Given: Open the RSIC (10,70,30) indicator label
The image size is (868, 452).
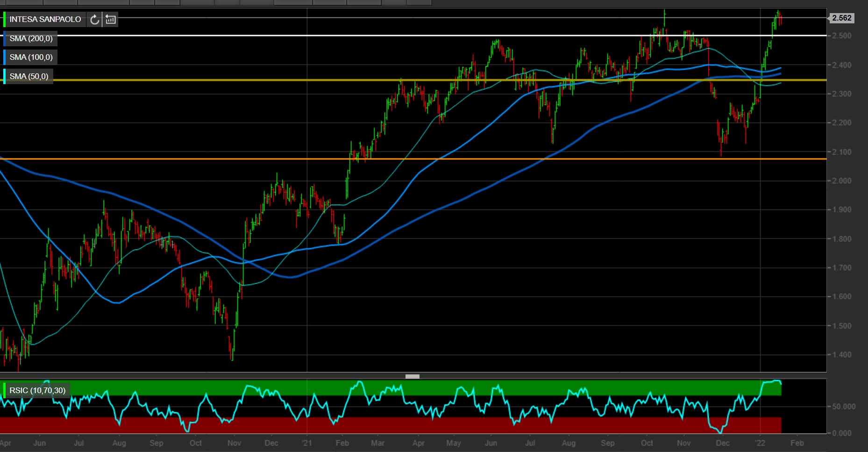Looking at the screenshot, I should 37,390.
